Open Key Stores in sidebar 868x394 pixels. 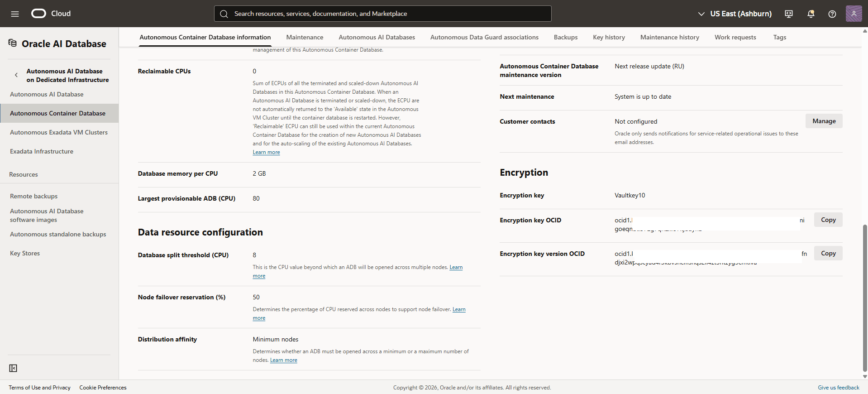(x=25, y=253)
